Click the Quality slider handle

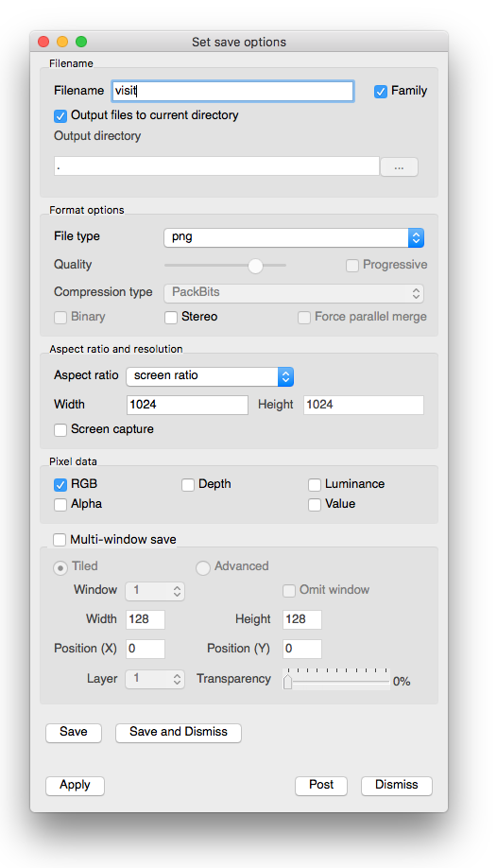(x=255, y=266)
